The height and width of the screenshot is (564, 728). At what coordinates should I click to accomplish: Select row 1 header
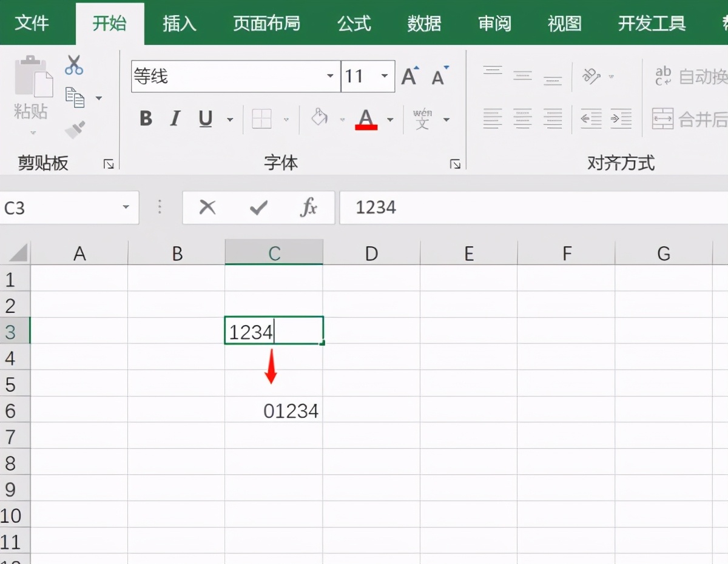click(15, 279)
